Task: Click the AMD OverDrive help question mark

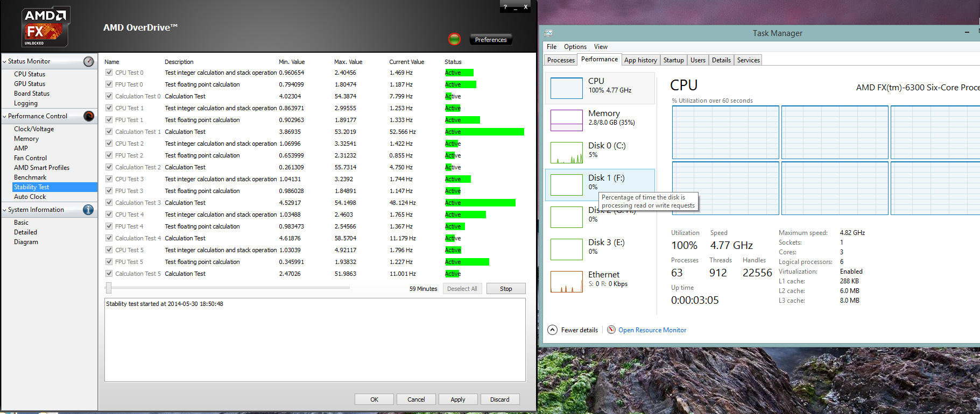Action: [505, 7]
